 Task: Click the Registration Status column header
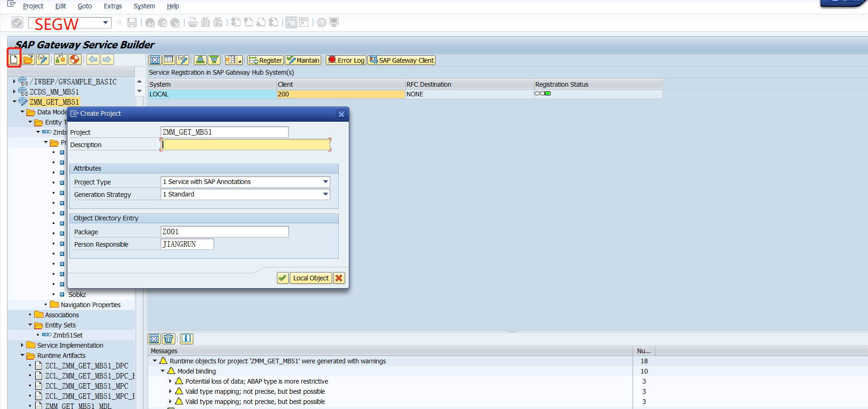coord(598,84)
